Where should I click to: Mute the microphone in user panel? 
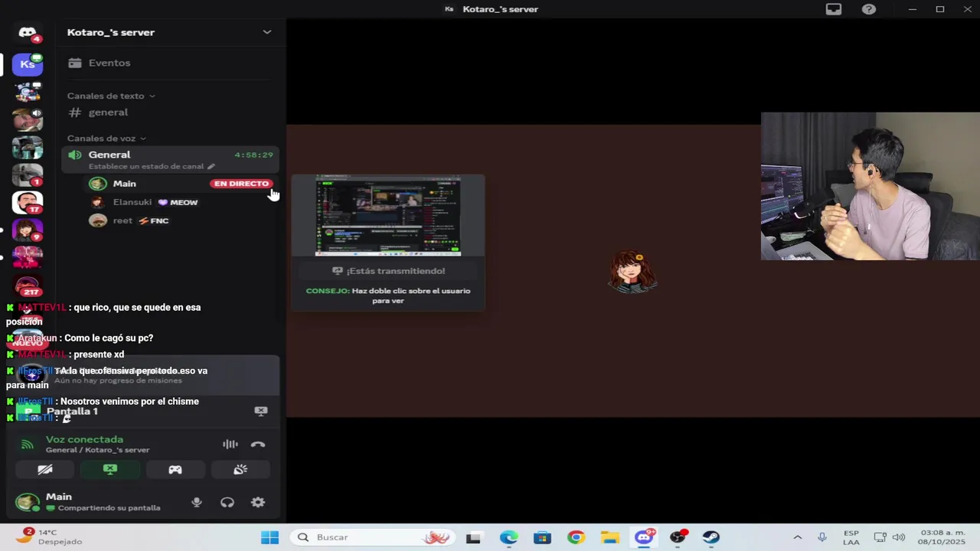point(197,502)
